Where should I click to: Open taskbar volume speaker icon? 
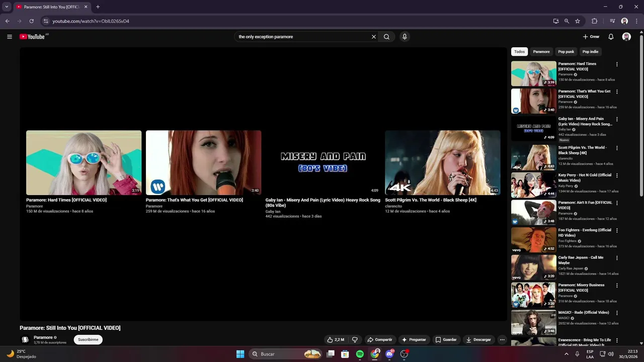coord(611,354)
